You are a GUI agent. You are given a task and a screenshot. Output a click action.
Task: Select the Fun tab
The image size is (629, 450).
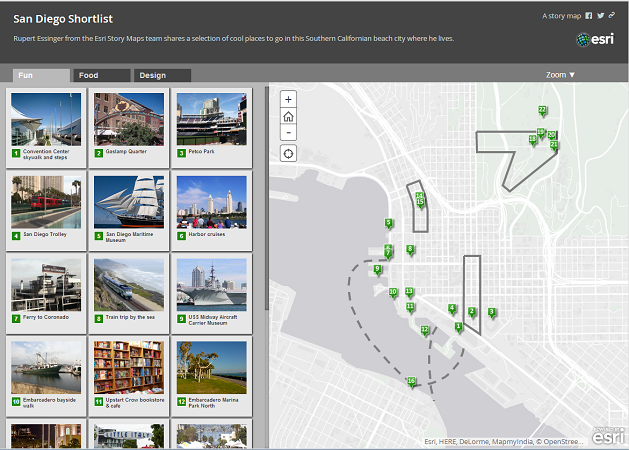40,75
